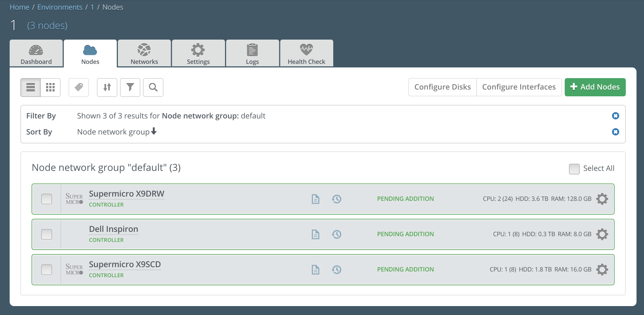Screen dimensions: 644x315
Task: Open settings gear for Supermicro X9DRW
Action: click(x=602, y=199)
